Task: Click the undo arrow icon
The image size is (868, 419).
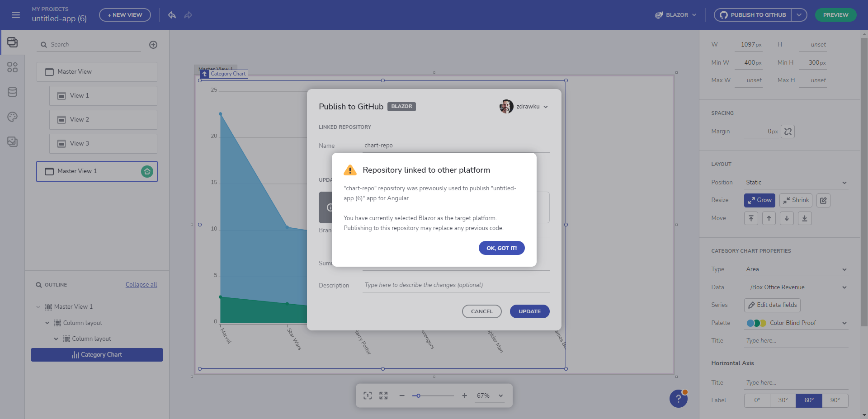Action: click(x=172, y=15)
